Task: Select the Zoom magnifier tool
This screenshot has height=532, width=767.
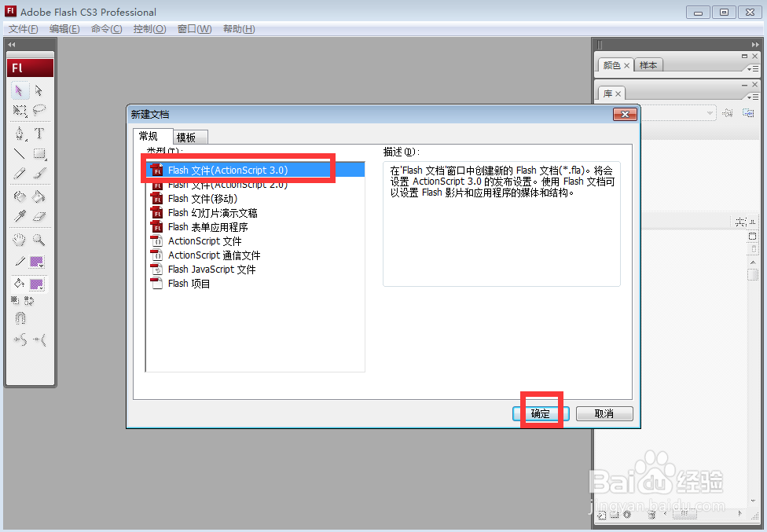Action: (x=39, y=240)
